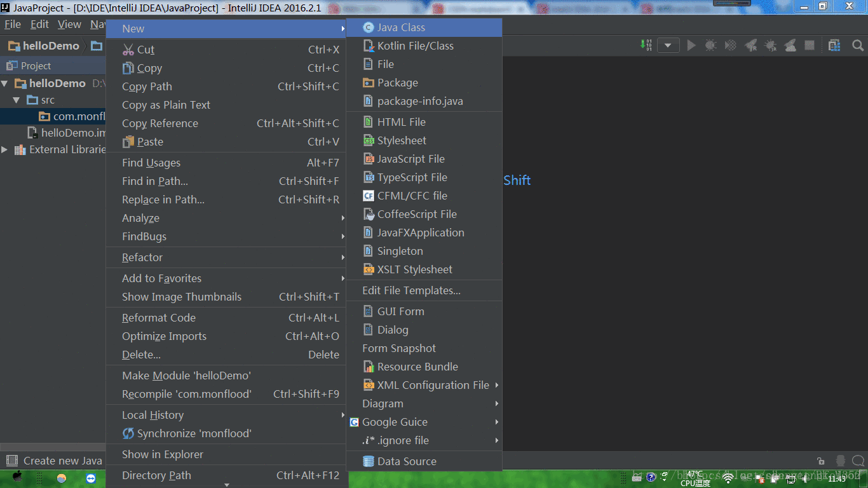Click the Run with Coverage icon
This screenshot has width=868, height=488.
[731, 45]
